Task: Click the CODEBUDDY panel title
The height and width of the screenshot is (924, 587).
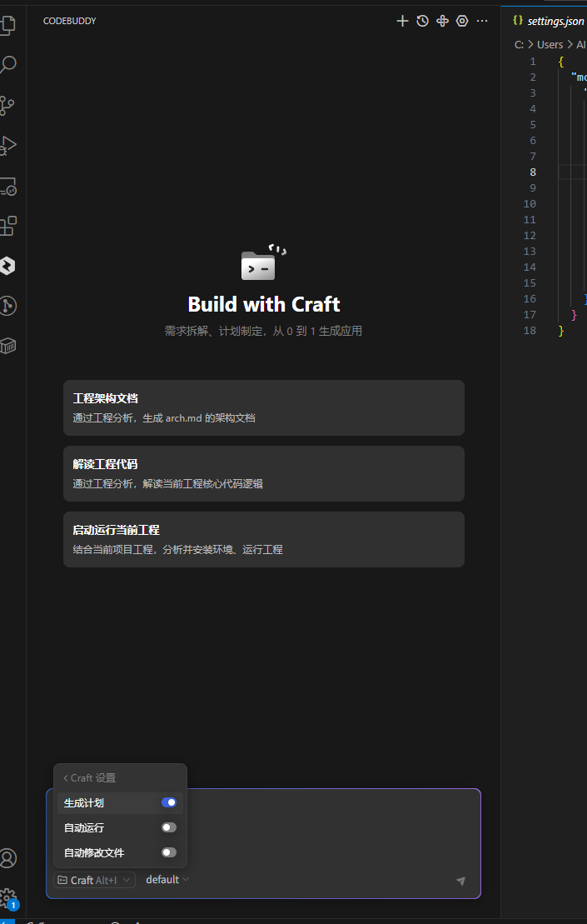Action: [x=69, y=21]
